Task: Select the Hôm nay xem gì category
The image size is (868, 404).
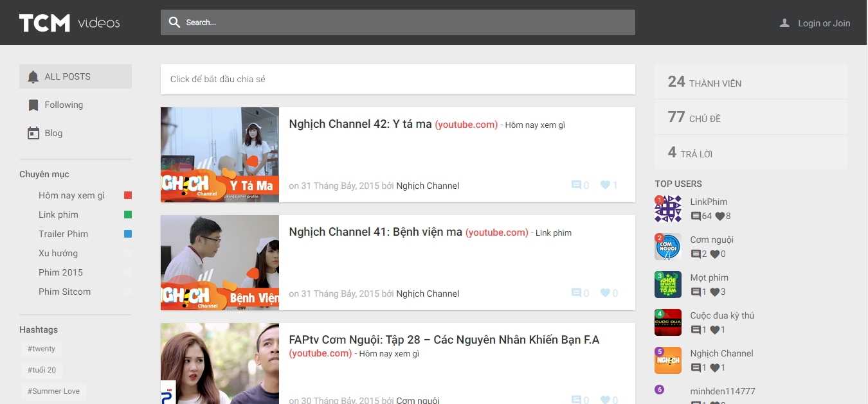Action: (71, 195)
